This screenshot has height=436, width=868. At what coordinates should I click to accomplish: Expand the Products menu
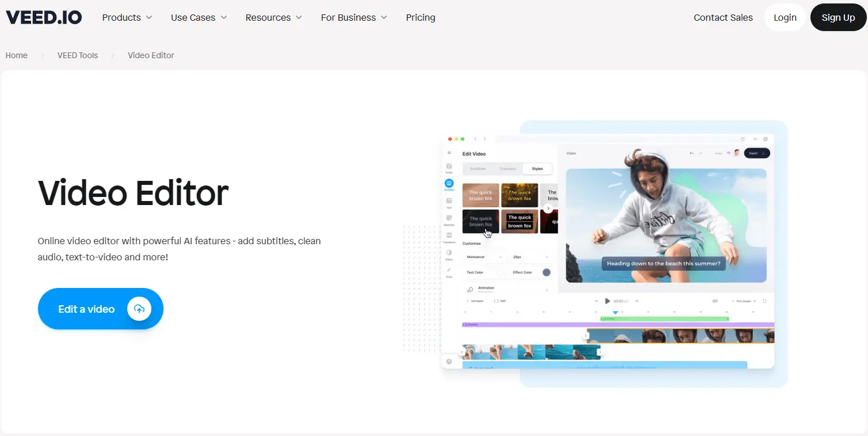tap(127, 17)
